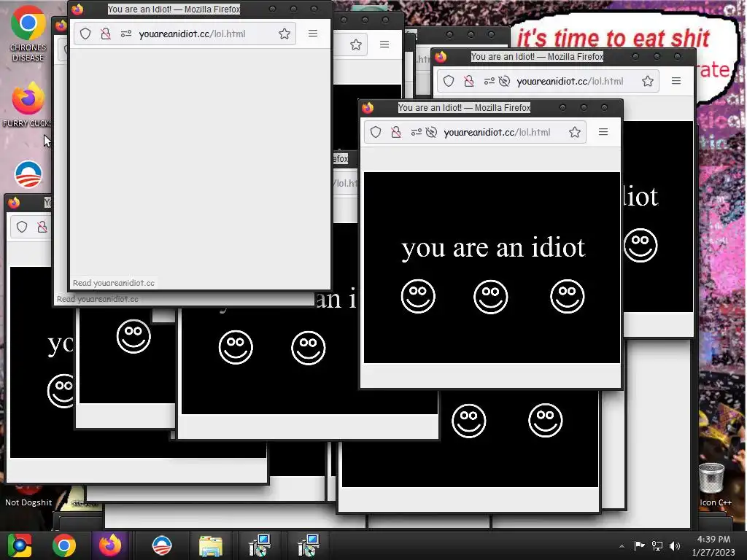The height and width of the screenshot is (560, 747).
Task: Open second installer icon on taskbar
Action: pos(309,545)
